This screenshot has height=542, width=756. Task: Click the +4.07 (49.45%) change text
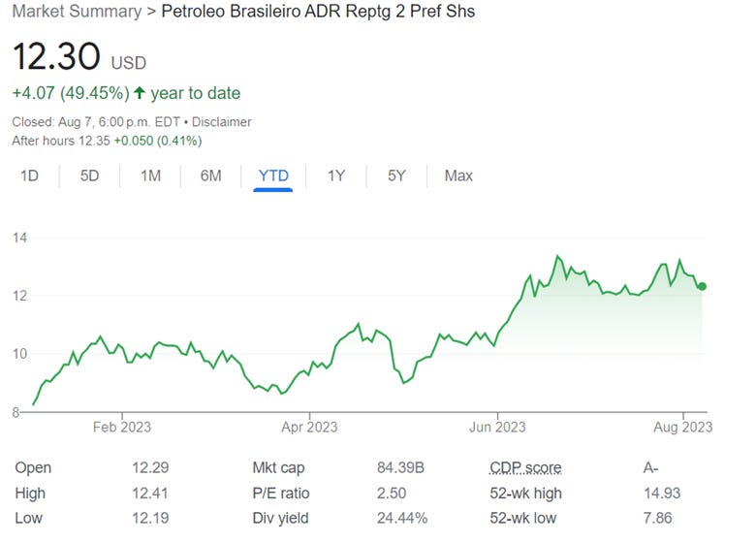pyautogui.click(x=71, y=93)
